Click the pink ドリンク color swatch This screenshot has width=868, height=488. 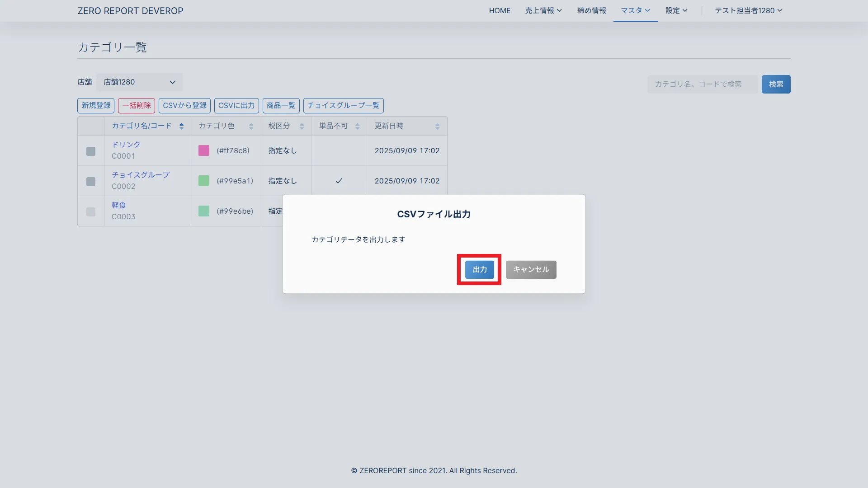click(204, 150)
